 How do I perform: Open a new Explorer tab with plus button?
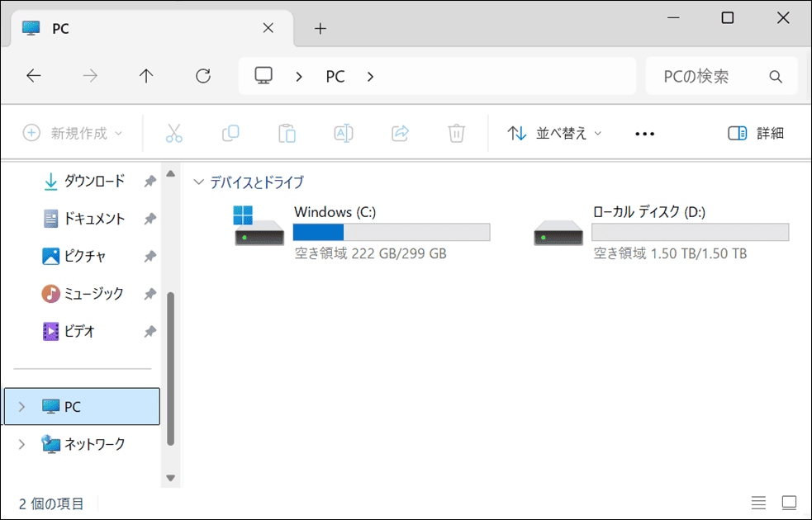tap(320, 27)
